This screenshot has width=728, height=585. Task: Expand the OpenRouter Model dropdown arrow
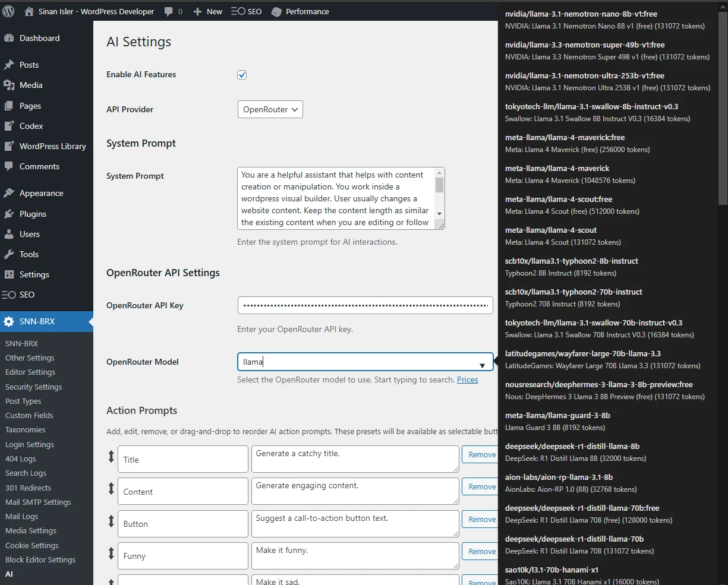[x=482, y=365]
